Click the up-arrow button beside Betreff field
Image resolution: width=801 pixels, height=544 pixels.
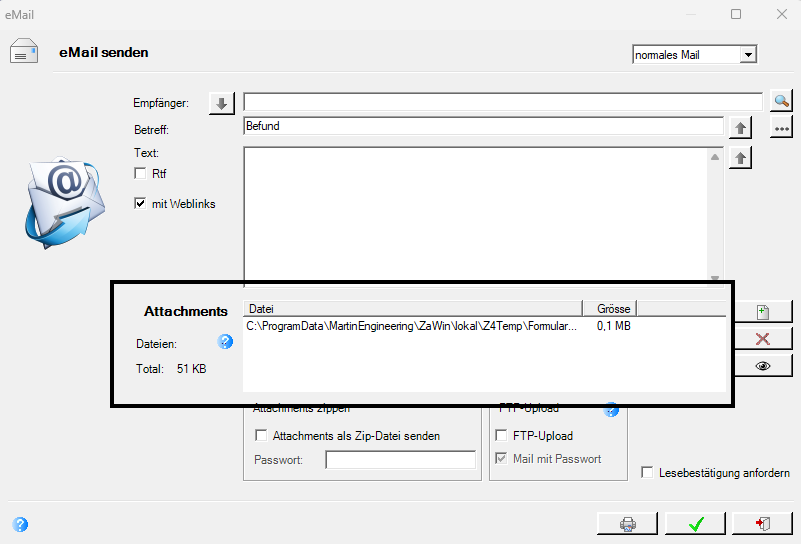coord(740,128)
